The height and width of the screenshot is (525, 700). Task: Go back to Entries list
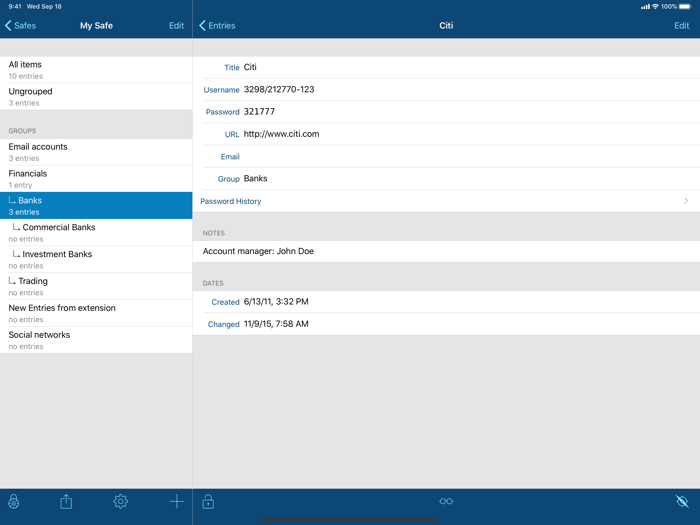tap(217, 25)
